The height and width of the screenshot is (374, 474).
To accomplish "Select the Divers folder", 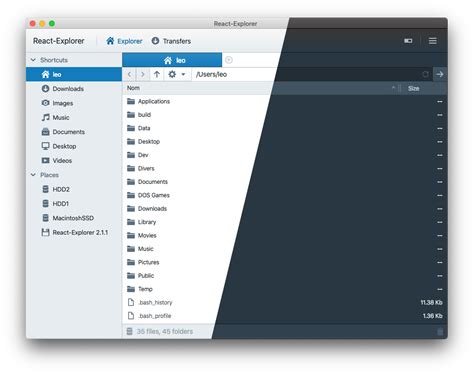I will coord(285,168).
